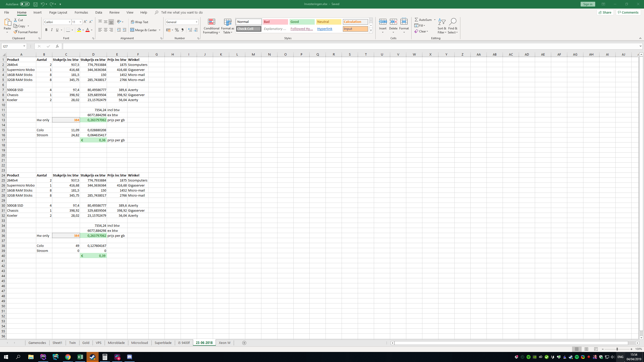Toggle Wrap Text option
The height and width of the screenshot is (362, 644).
click(140, 22)
